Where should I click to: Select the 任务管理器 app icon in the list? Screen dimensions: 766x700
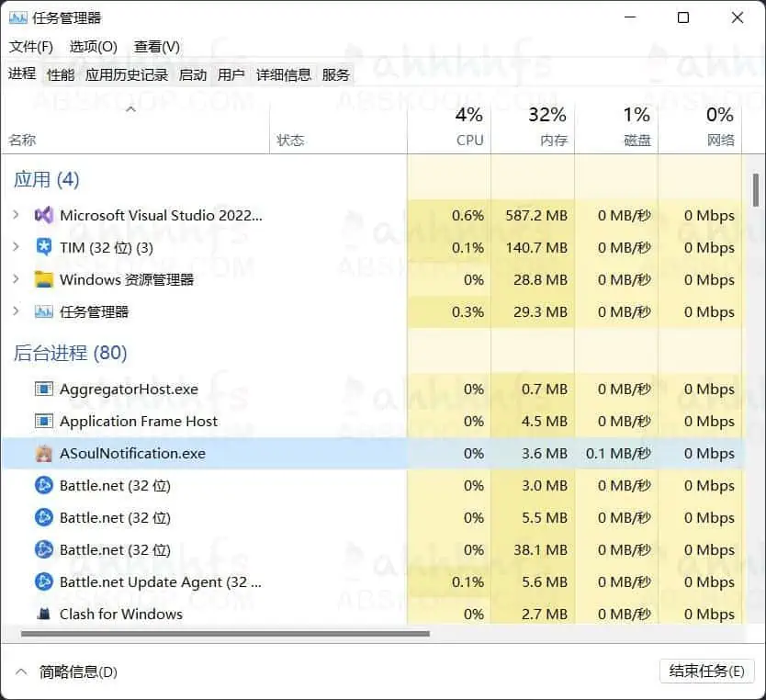point(44,311)
